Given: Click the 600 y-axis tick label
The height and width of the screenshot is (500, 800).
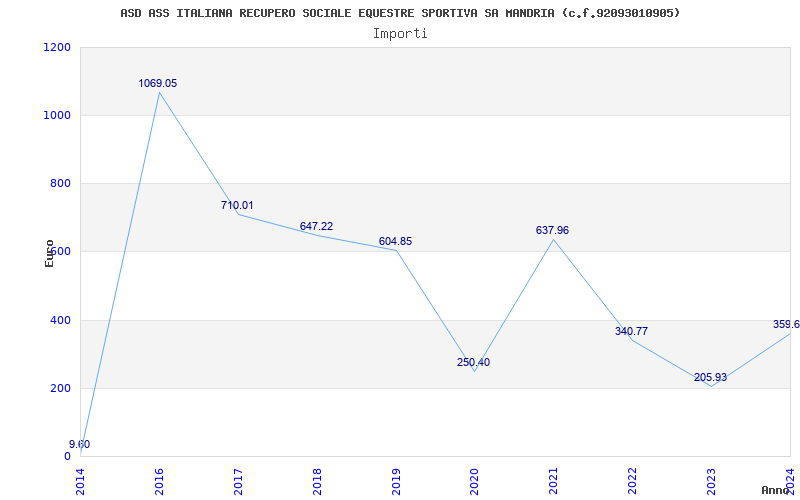Looking at the screenshot, I should point(60,252).
